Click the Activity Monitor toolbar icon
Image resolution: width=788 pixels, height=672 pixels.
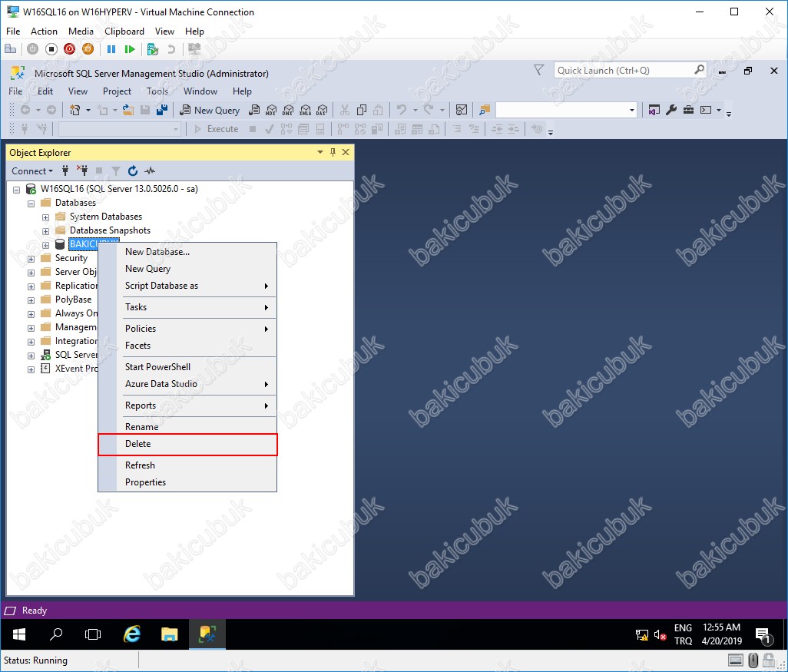pyautogui.click(x=462, y=110)
